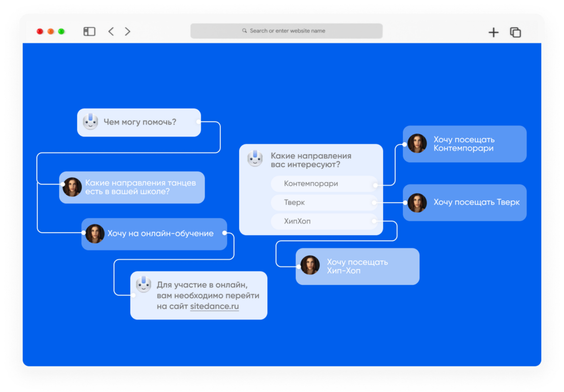Image resolution: width=564 pixels, height=392 pixels.
Task: Select the user avatar in 'Хочу посещать Тверк'
Action: (x=417, y=203)
